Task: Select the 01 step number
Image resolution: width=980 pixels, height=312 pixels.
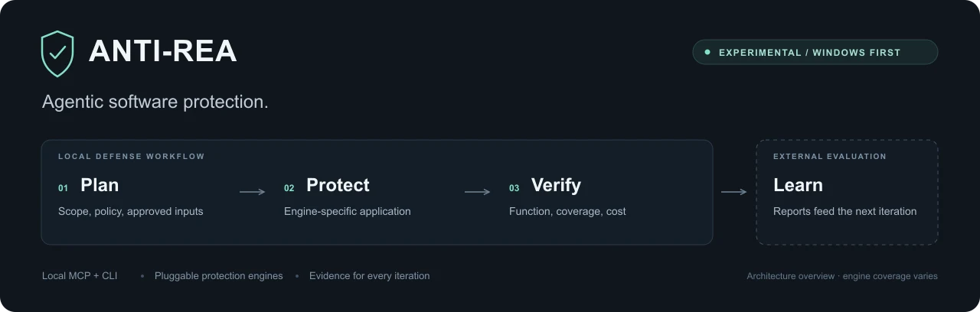Action: coord(63,188)
